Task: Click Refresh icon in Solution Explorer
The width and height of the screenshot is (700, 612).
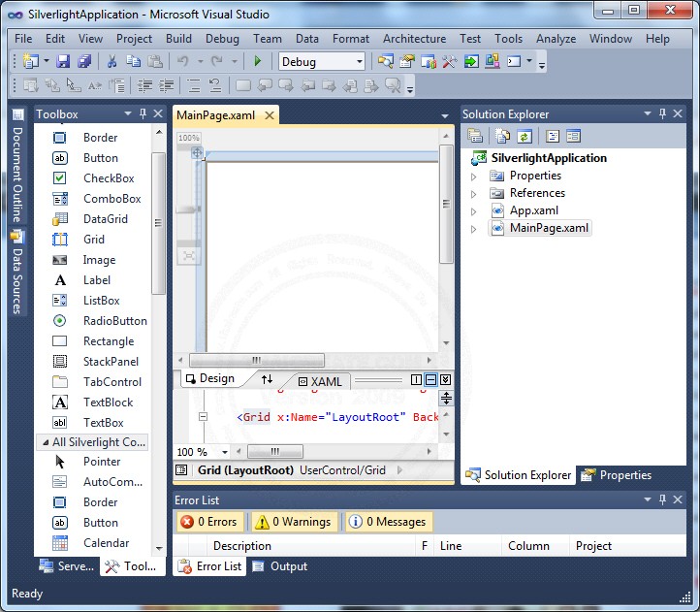Action: [525, 136]
